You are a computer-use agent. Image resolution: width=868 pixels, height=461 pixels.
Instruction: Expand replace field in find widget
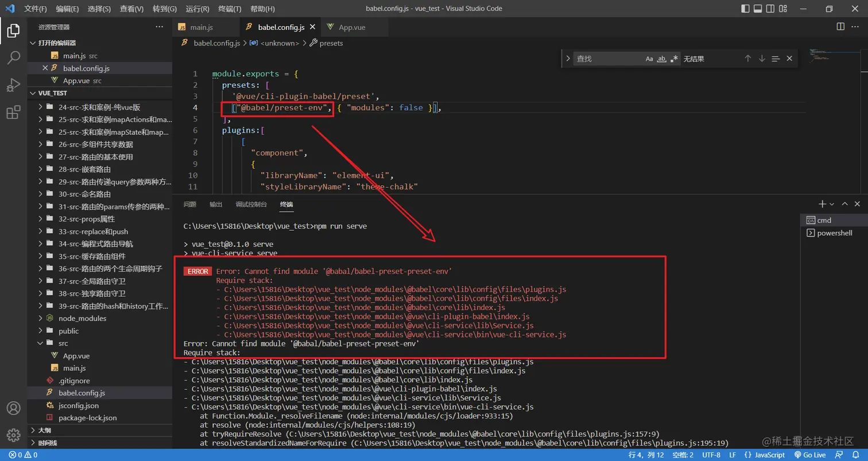pos(568,59)
